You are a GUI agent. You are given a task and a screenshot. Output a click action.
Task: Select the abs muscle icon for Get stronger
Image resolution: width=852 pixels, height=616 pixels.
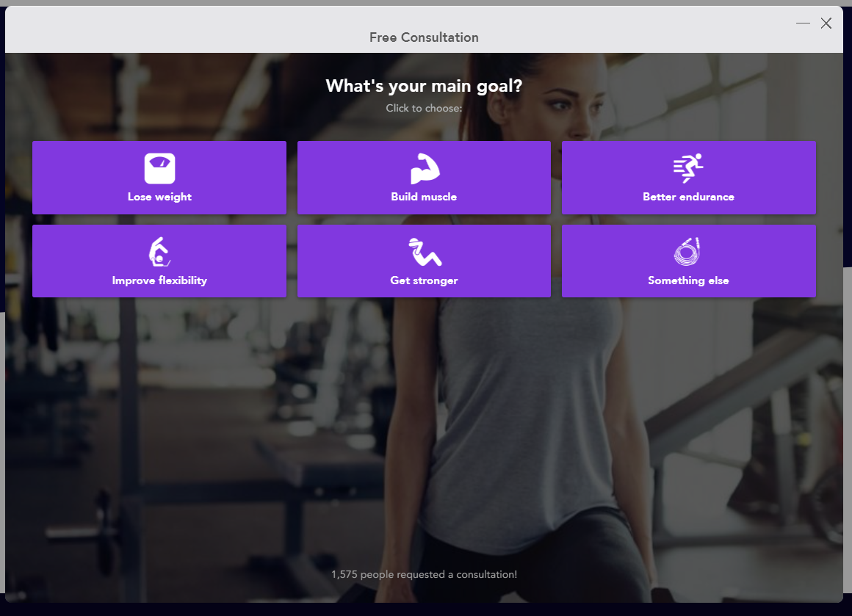(424, 251)
